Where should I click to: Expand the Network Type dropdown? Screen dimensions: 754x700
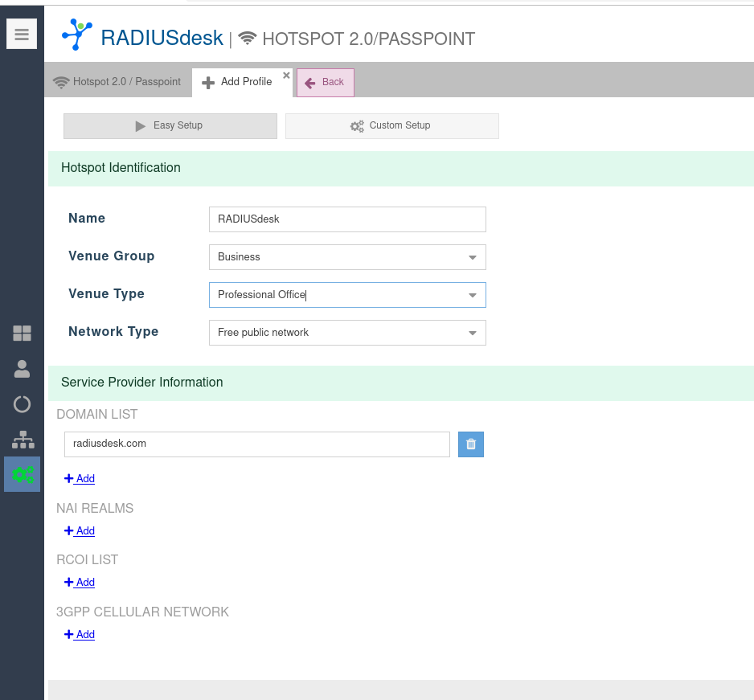(472, 333)
